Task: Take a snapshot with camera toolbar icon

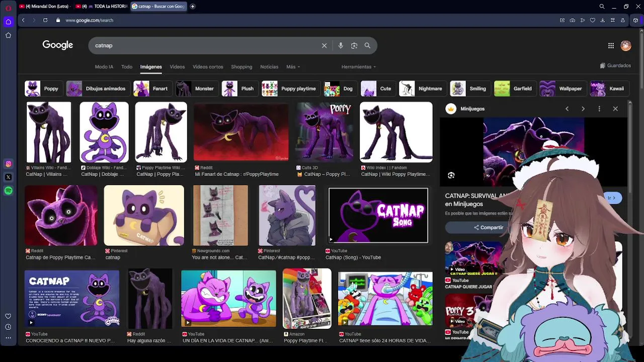Action: point(573,20)
